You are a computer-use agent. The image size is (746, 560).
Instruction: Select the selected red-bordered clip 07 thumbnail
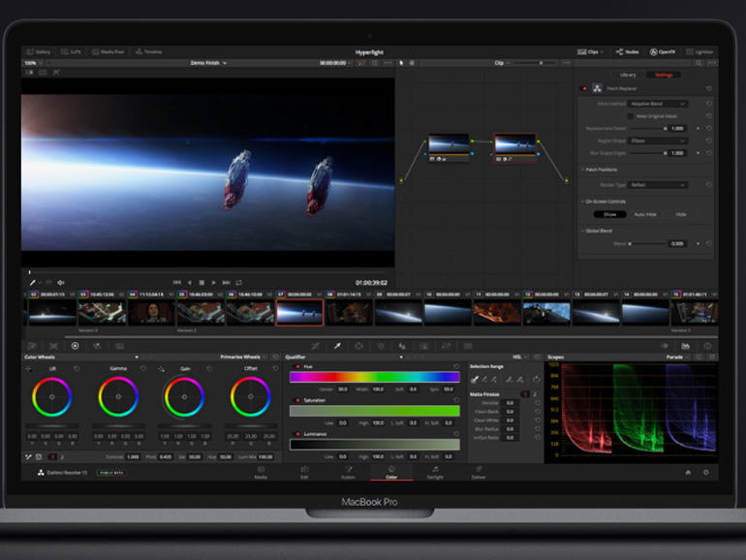pos(299,313)
